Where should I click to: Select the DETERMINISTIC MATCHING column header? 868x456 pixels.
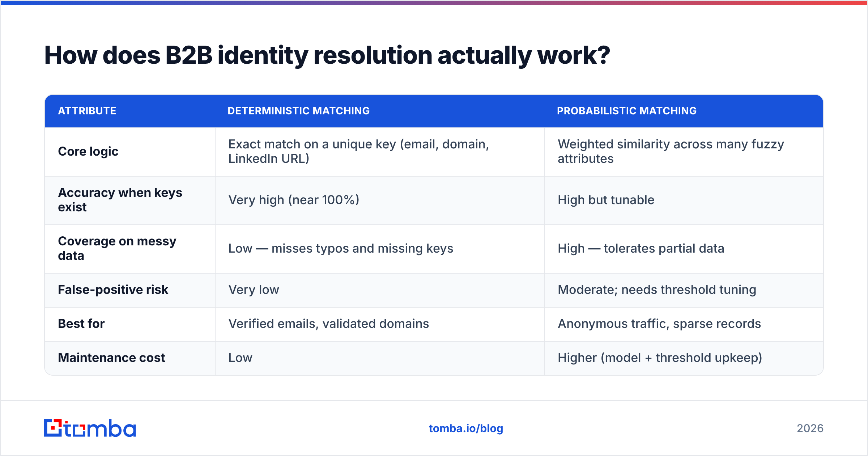coord(299,111)
